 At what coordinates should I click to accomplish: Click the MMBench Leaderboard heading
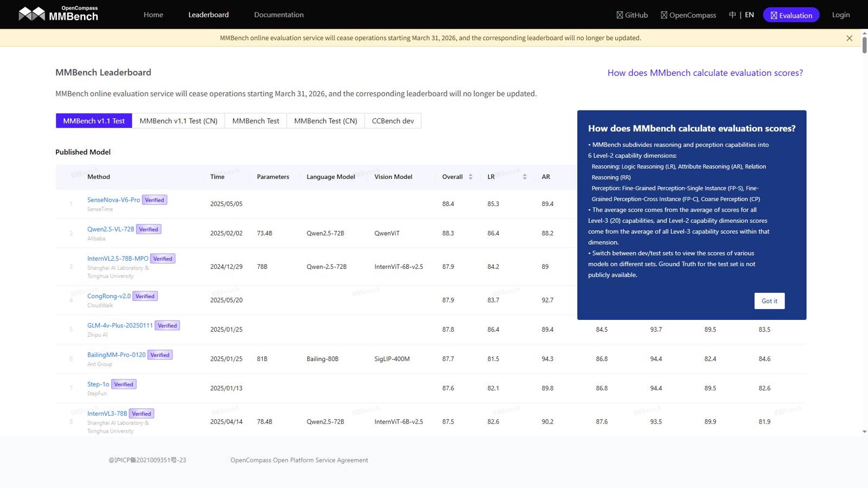coord(103,72)
